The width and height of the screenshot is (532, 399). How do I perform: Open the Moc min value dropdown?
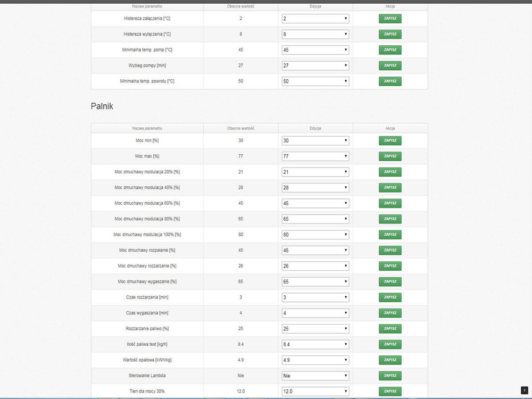pyautogui.click(x=315, y=141)
